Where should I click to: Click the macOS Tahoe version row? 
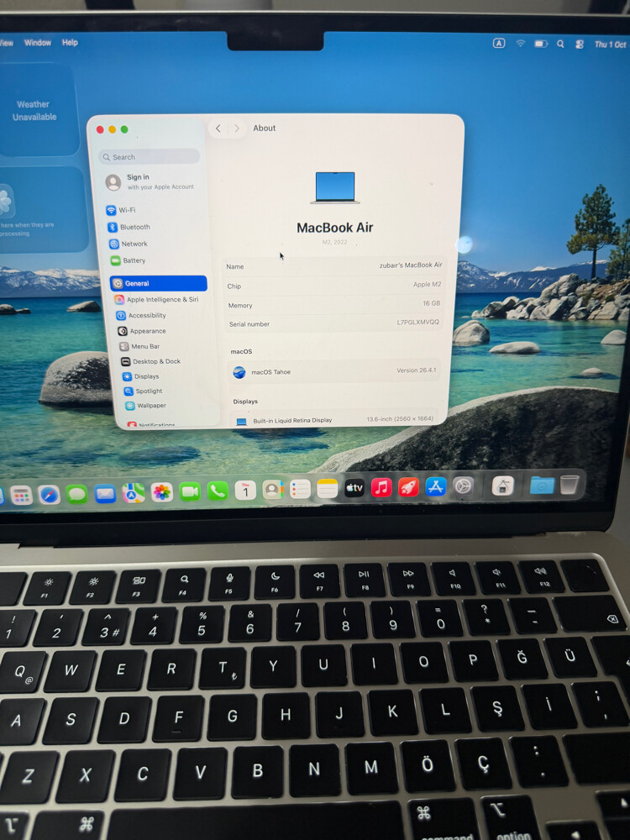tap(335, 370)
